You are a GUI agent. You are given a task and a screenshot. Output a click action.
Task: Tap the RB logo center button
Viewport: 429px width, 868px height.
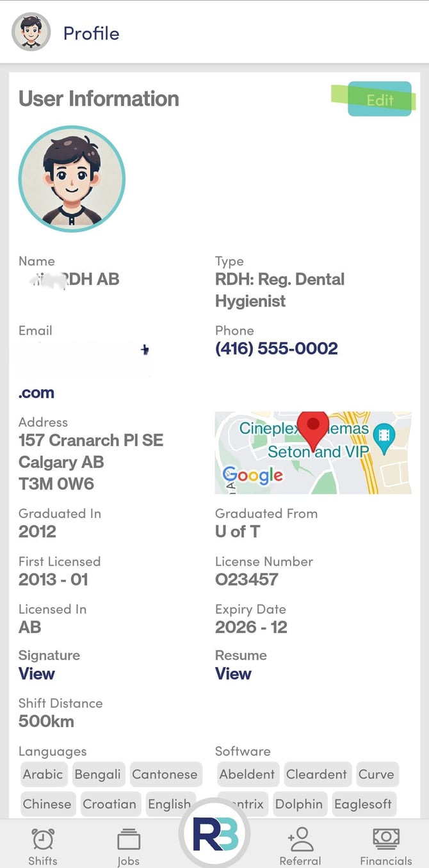[x=214, y=833]
